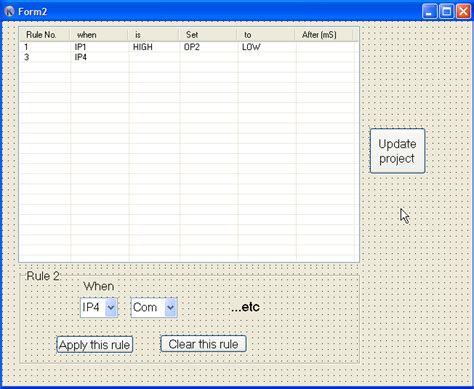Click the Clear this rule button
This screenshot has height=389, width=474.
click(x=203, y=344)
